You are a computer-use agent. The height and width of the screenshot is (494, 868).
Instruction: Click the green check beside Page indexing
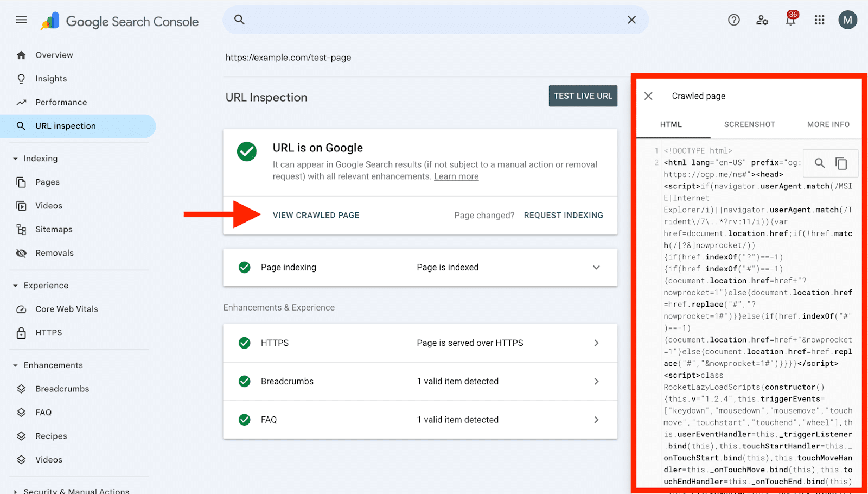click(245, 267)
